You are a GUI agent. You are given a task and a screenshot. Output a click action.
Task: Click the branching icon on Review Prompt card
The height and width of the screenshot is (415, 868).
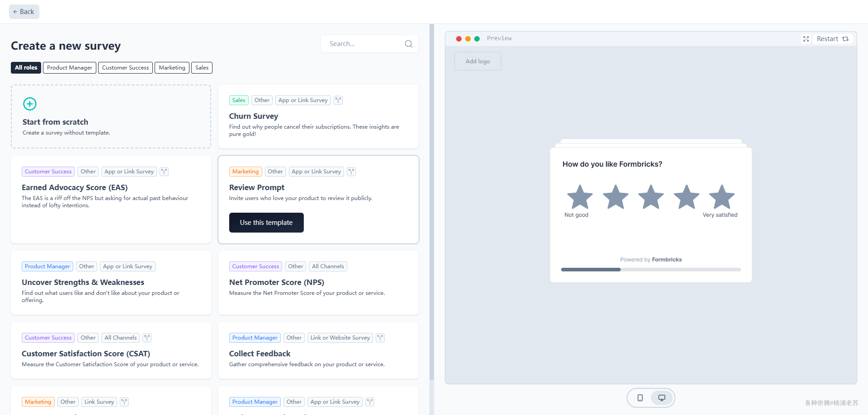point(351,172)
